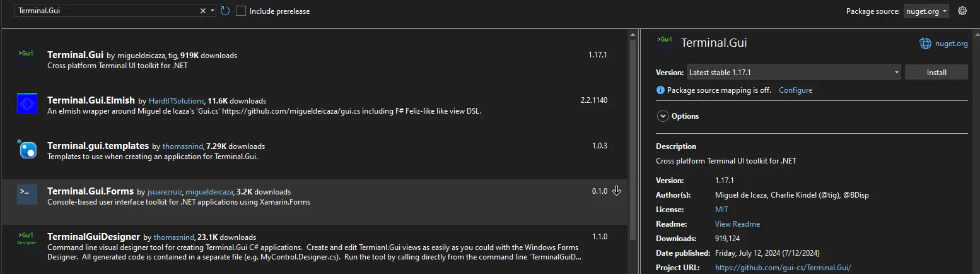Open the Configure package source mapping link
This screenshot has height=274, width=980.
pyautogui.click(x=795, y=90)
